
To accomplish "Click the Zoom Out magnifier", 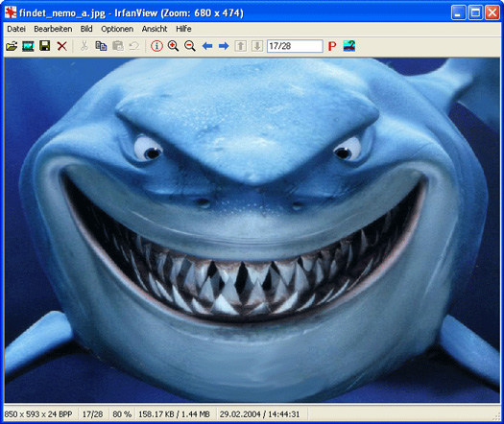I will point(190,46).
